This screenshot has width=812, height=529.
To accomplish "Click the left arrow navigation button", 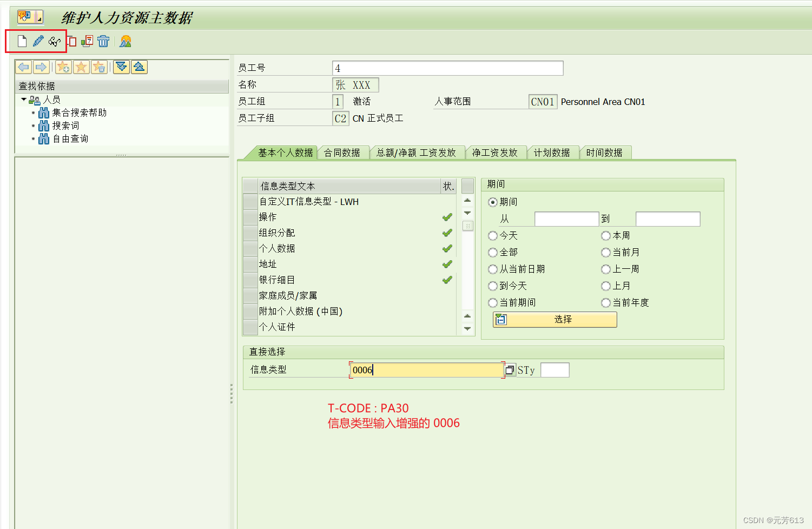I will pyautogui.click(x=24, y=67).
